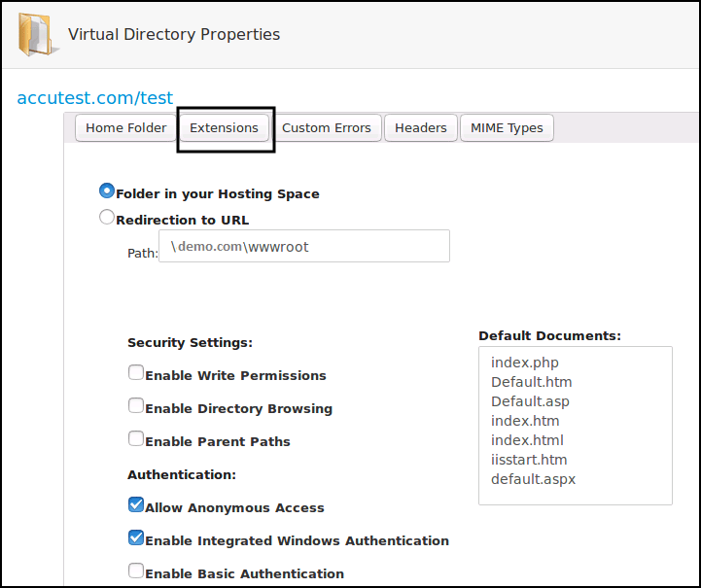Switch to the Home Folder tab
The width and height of the screenshot is (701, 588).
[x=125, y=128]
